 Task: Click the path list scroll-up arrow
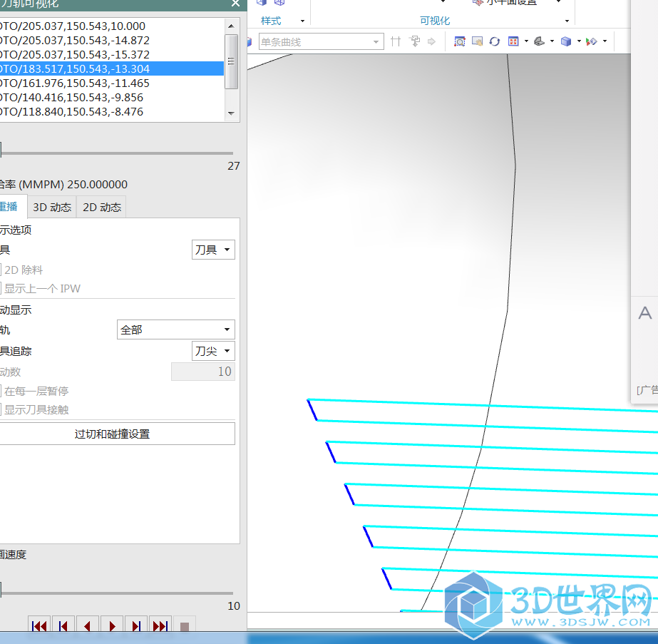(x=231, y=26)
